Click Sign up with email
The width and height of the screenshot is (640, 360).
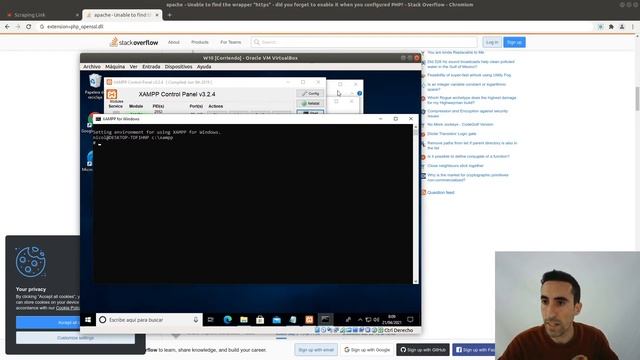tap(316, 350)
